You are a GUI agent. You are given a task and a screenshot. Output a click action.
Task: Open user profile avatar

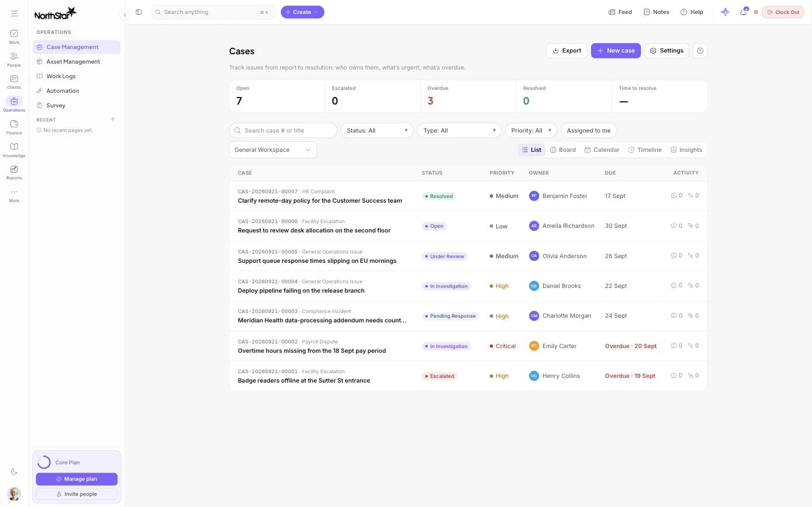[14, 494]
